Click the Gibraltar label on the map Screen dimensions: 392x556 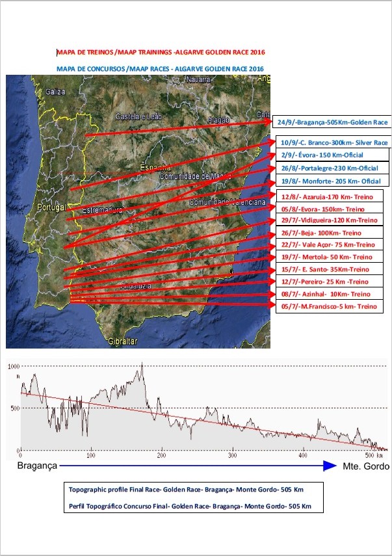pos(122,341)
